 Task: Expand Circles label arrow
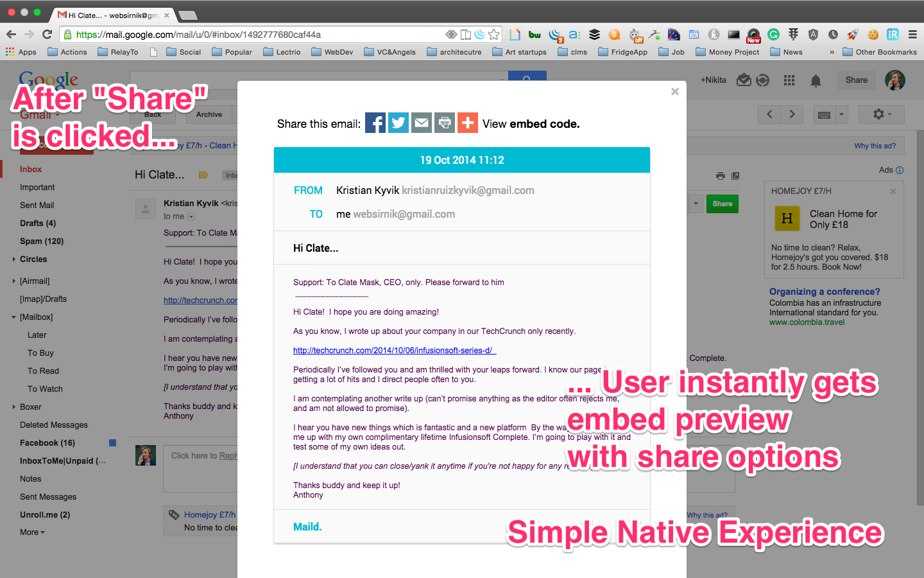coord(13,259)
